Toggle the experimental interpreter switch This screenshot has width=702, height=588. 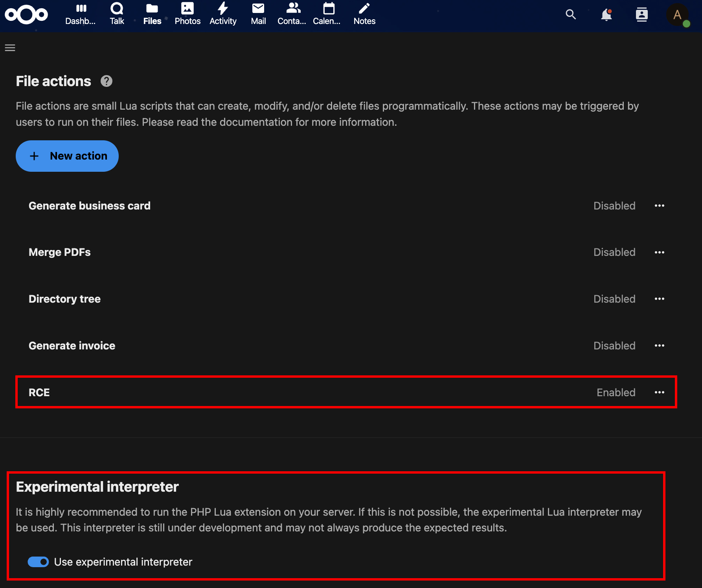coord(38,562)
